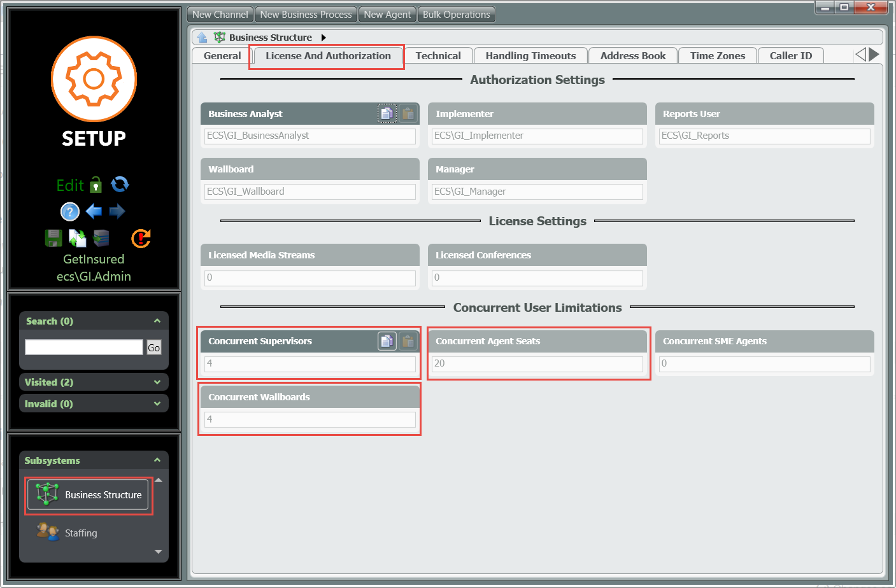
Task: Open the Handling Timeouts tab
Action: 530,56
